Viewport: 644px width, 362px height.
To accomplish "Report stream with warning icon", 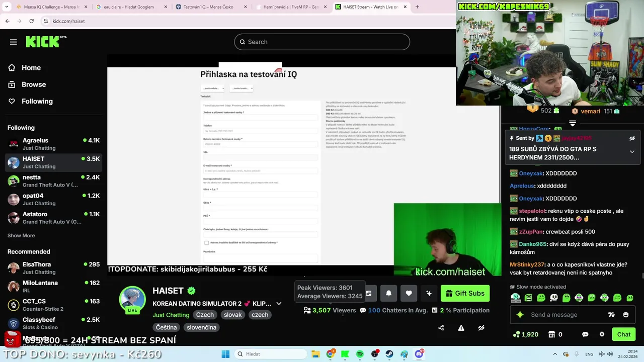I will pos(461,328).
